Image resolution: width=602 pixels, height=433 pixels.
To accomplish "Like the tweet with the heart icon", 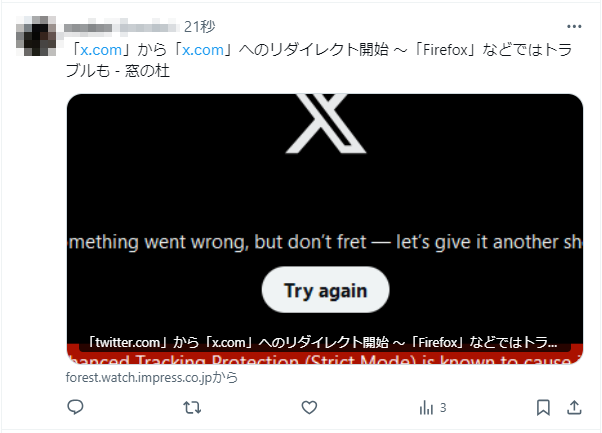I will [309, 407].
